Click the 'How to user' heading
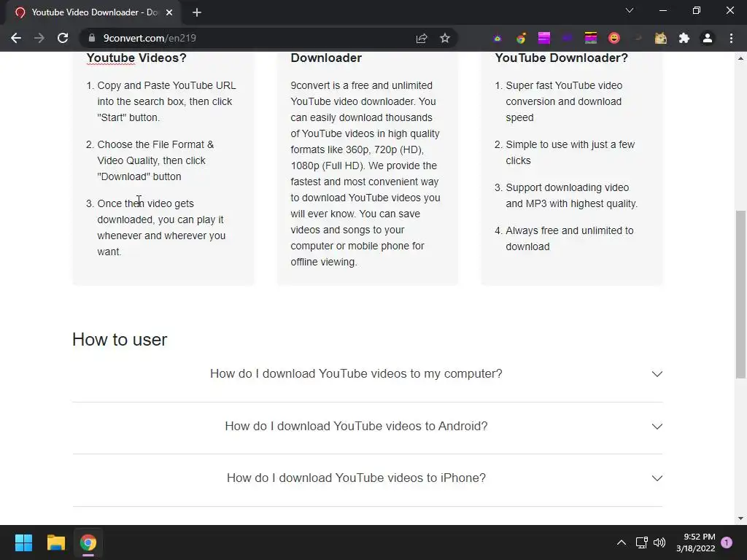747x560 pixels. pos(120,340)
